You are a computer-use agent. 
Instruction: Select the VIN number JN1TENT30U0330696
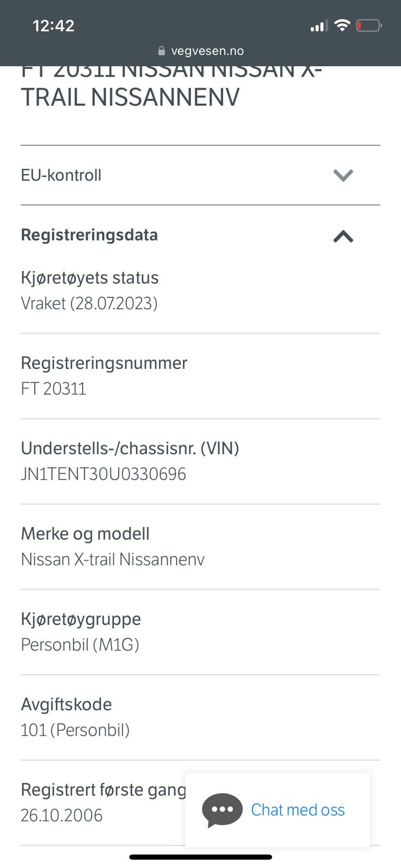[x=103, y=474]
